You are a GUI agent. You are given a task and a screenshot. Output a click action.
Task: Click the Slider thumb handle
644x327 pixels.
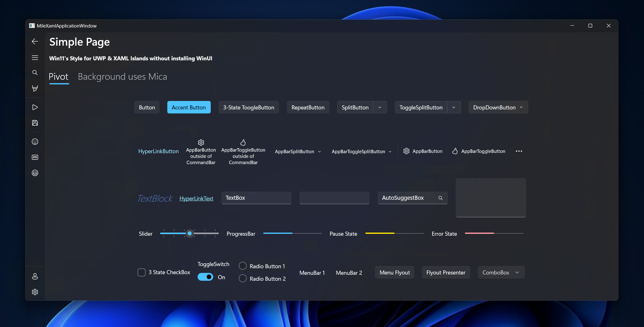(x=189, y=233)
